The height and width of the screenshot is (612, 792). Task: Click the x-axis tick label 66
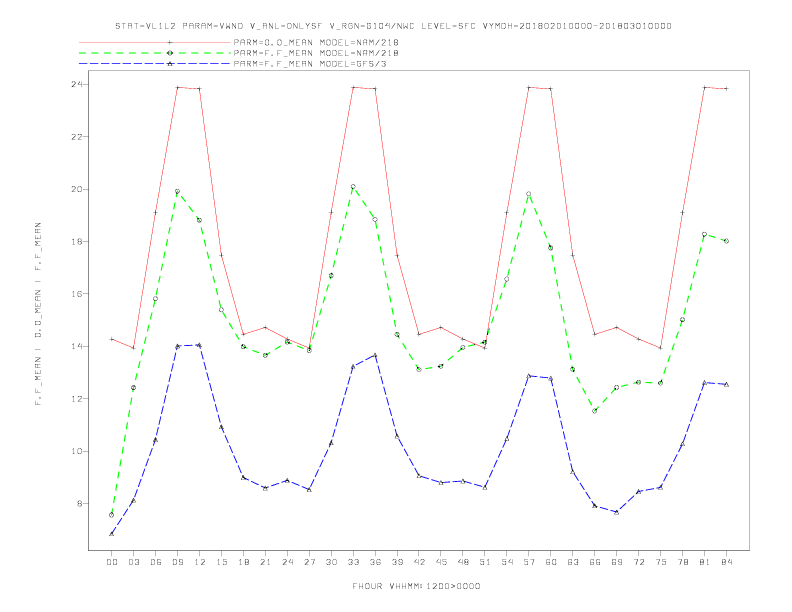[x=595, y=562]
